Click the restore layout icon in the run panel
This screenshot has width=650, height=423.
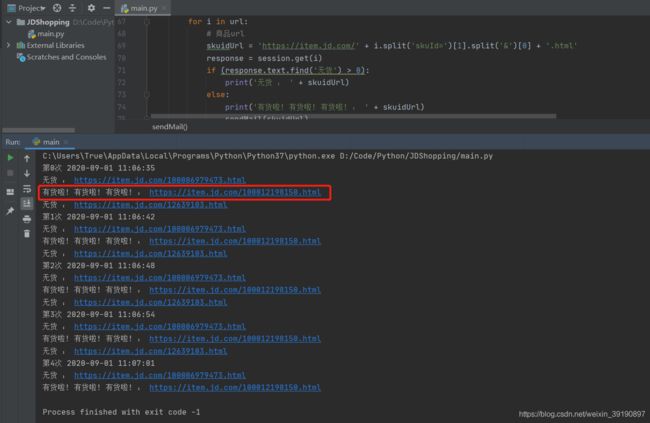click(x=10, y=192)
